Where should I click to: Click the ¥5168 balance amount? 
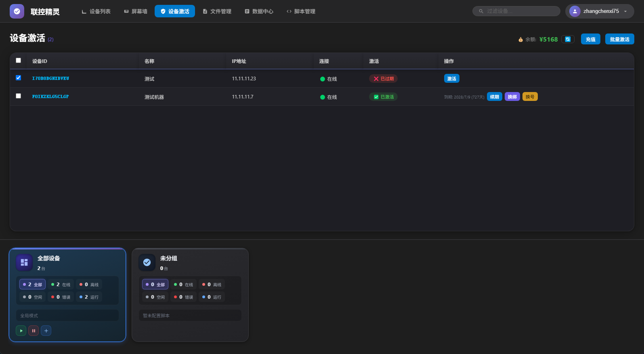click(548, 39)
